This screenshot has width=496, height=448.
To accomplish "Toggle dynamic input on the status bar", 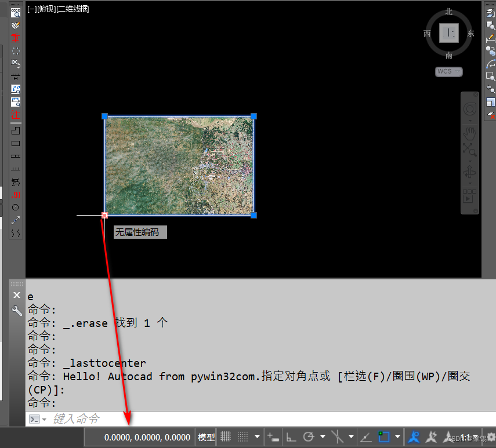I will tap(273, 437).
